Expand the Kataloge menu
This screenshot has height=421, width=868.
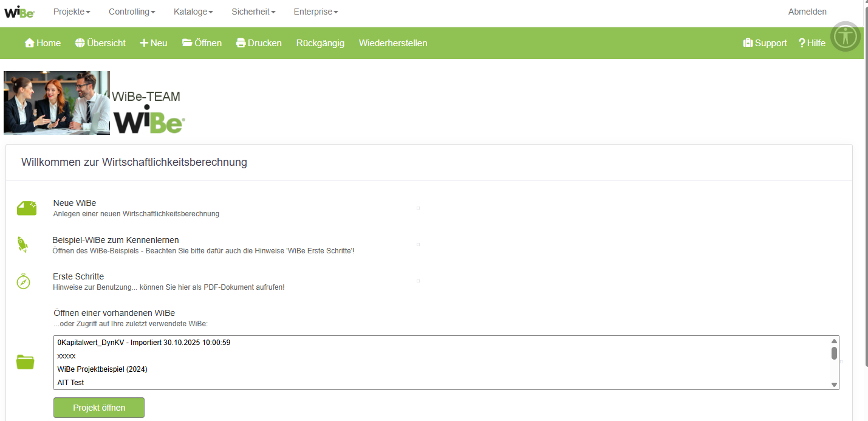pos(193,12)
